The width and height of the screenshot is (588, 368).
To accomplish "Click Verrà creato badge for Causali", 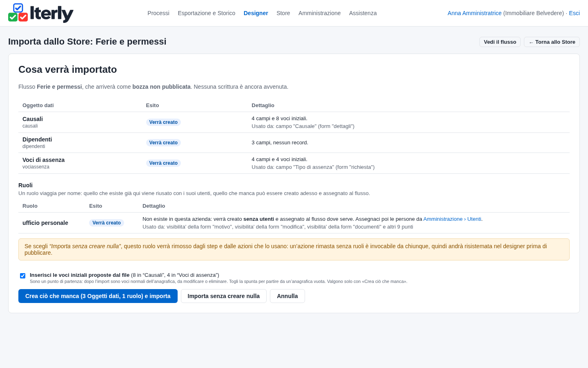I will click(x=163, y=122).
